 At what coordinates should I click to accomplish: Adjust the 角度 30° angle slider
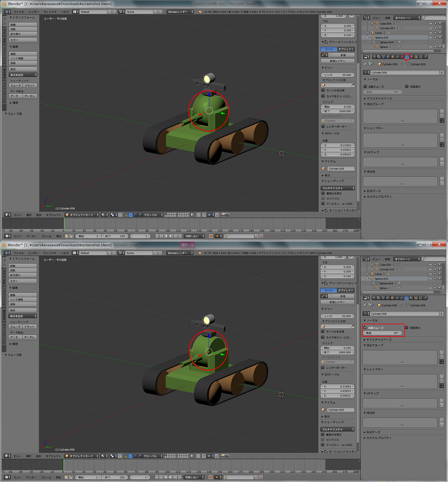pyautogui.click(x=382, y=333)
